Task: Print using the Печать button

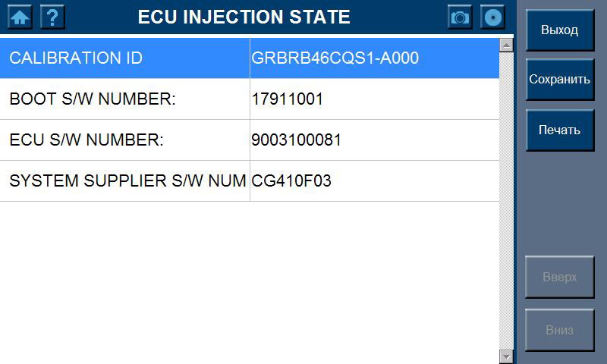Action: [560, 130]
